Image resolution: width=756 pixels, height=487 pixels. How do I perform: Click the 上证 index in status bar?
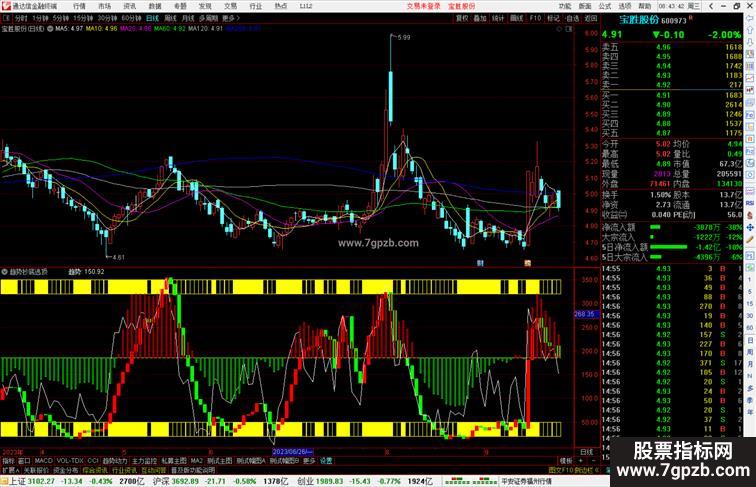(17, 481)
